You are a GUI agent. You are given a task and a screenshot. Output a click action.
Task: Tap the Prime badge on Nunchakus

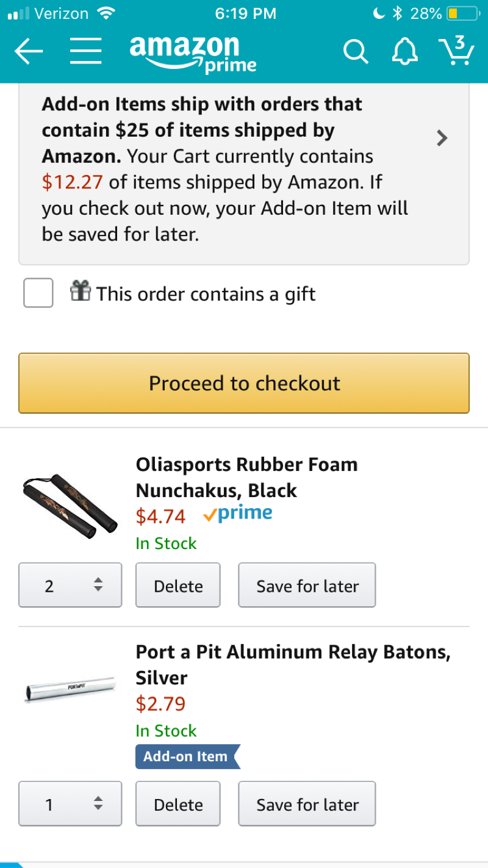pyautogui.click(x=238, y=515)
